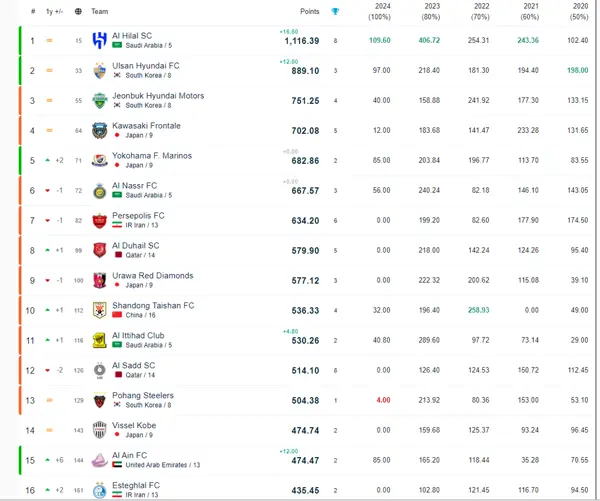600x501 pixels.
Task: Sort by the 2020 (50%) column
Action: click(x=578, y=12)
